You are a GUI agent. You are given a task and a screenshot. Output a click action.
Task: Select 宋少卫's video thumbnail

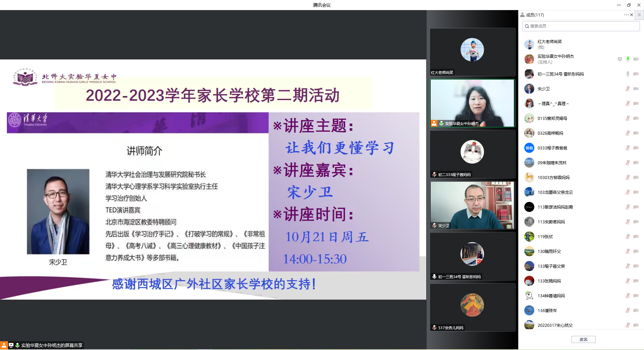pos(472,205)
